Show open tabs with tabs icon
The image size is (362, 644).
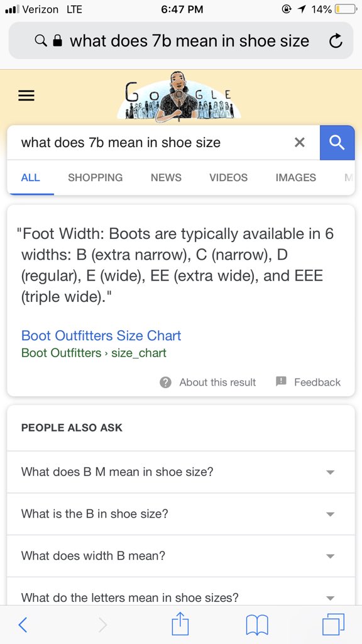(333, 625)
